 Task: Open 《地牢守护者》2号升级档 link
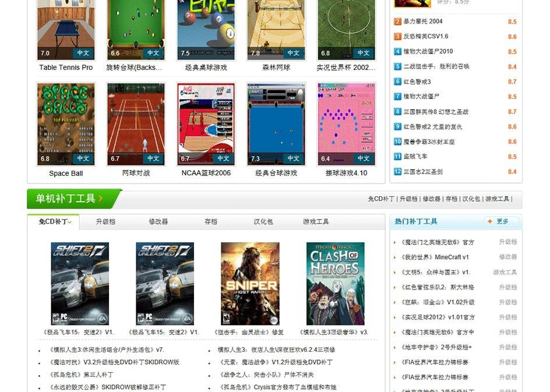click(436, 347)
